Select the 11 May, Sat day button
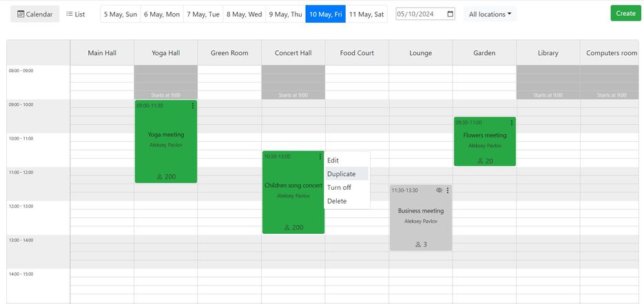The image size is (644, 304). point(366,14)
